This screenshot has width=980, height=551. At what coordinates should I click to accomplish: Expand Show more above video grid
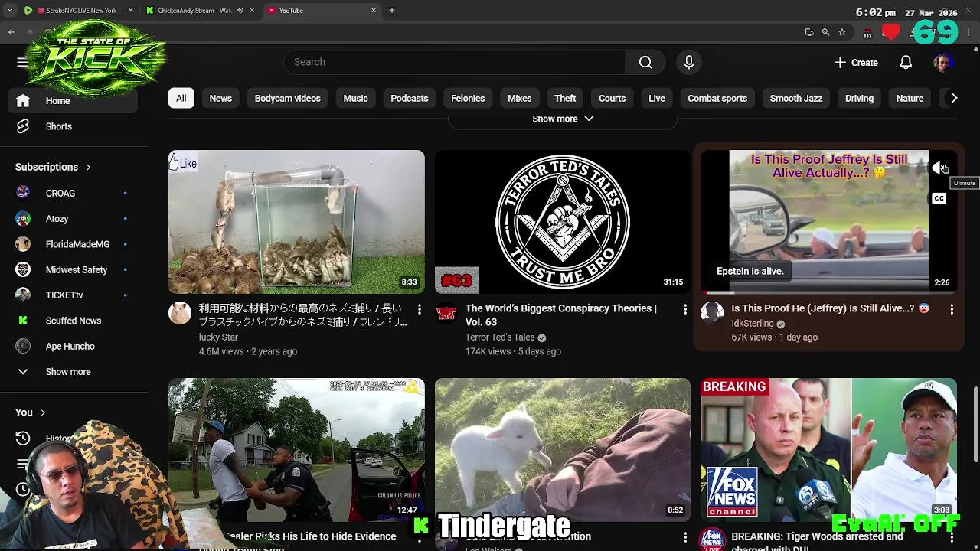[x=563, y=119]
